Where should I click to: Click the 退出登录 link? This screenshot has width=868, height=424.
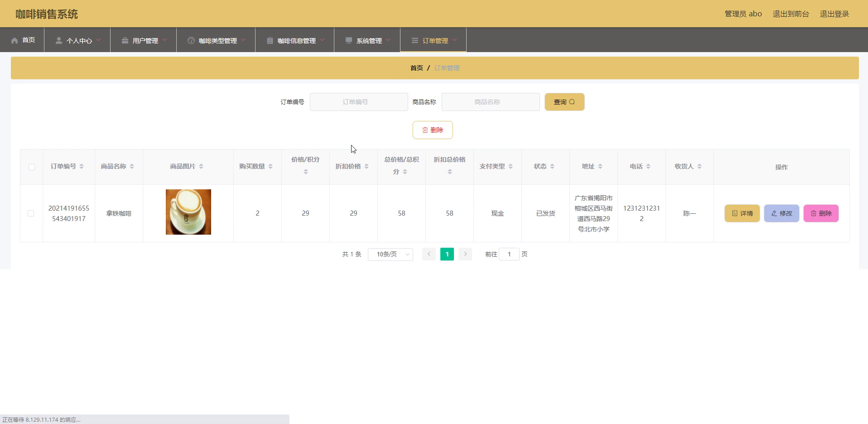[x=834, y=14]
